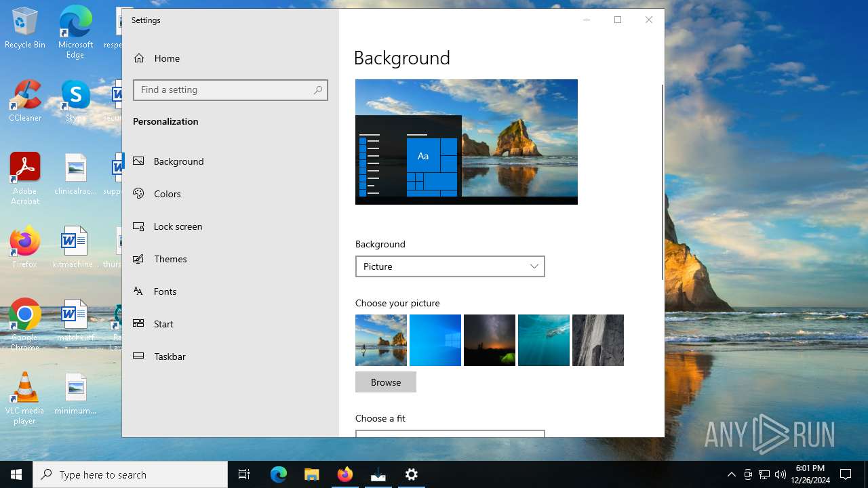Click the taskbar search box
The width and height of the screenshot is (868, 488).
tap(130, 474)
